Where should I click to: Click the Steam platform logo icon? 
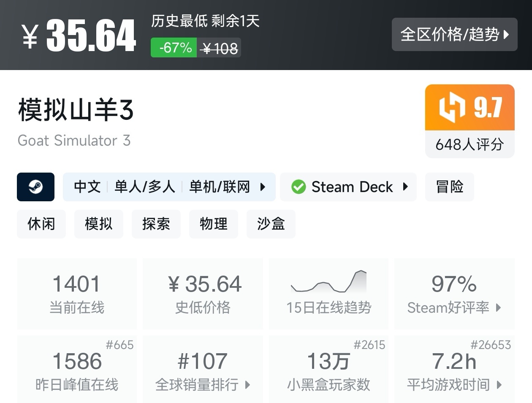pos(35,187)
